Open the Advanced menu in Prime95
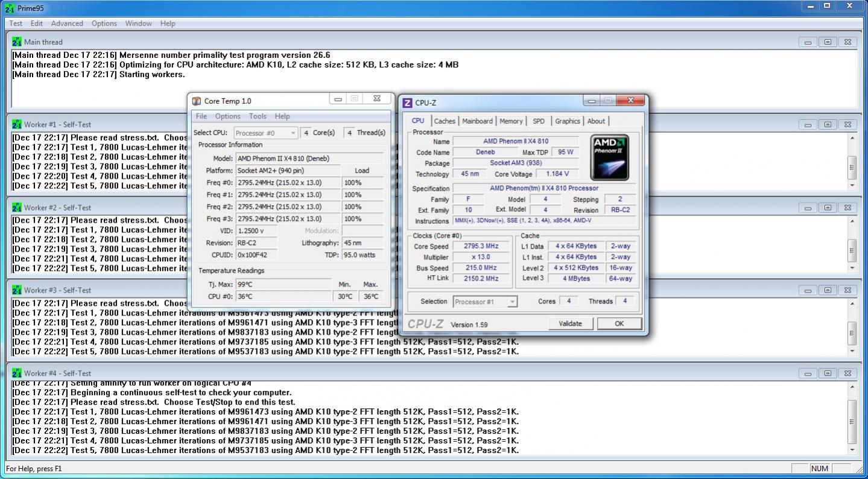The width and height of the screenshot is (868, 479). (67, 24)
